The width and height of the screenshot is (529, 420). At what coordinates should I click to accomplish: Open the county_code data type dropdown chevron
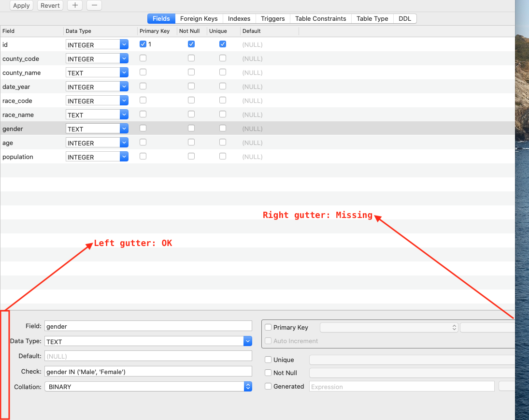click(125, 58)
